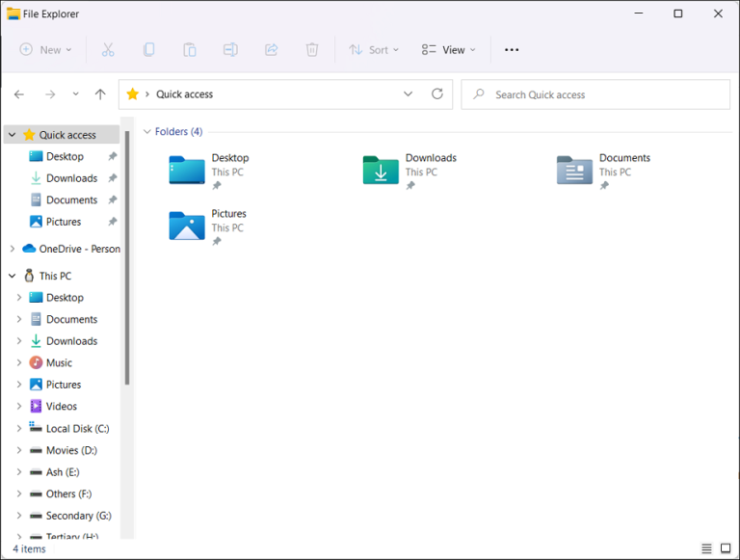The width and height of the screenshot is (740, 560).
Task: Click the Delete trash bin icon
Action: (x=312, y=49)
